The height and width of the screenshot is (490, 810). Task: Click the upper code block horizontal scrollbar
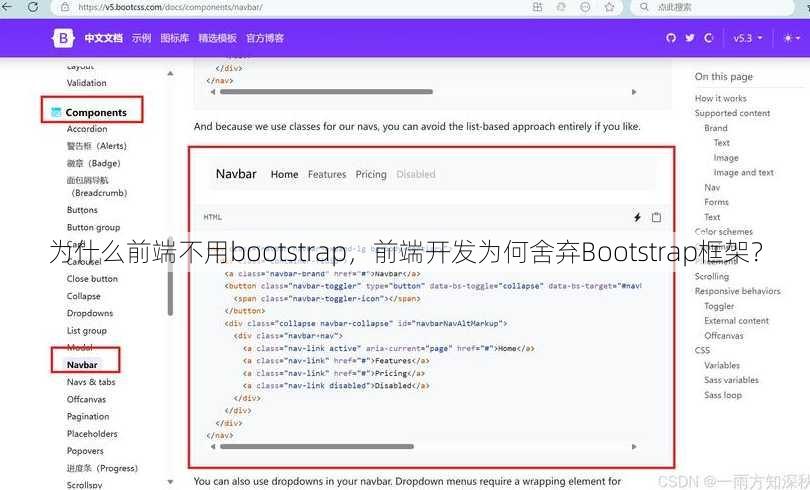coord(326,92)
